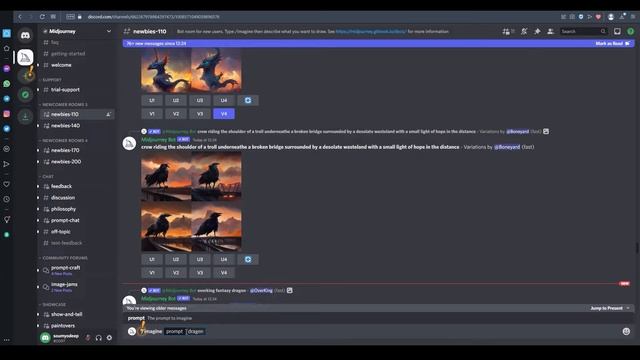Click U2 under the dragon images

176,100
